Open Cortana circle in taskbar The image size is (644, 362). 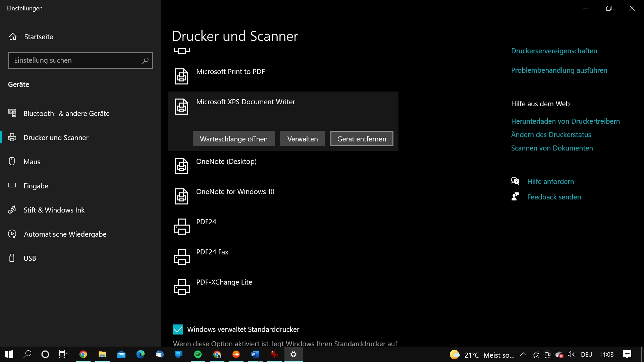point(45,354)
